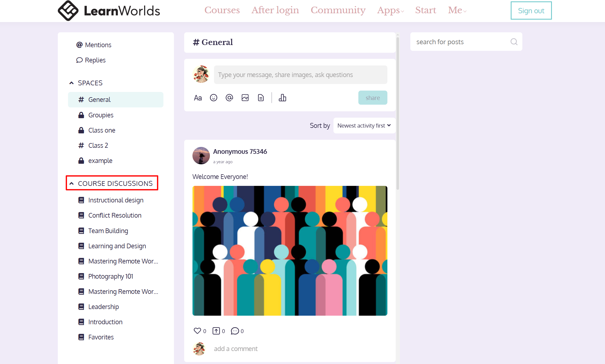Like the Welcome Everyone post with heart
This screenshot has width=605, height=364.
(x=197, y=331)
